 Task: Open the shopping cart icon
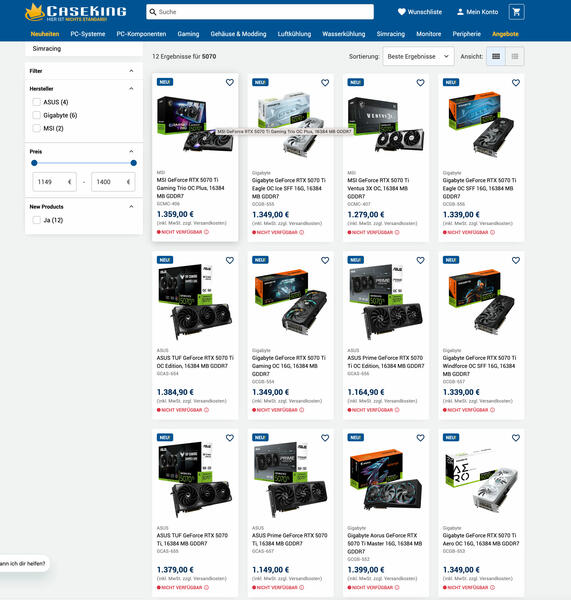[x=516, y=12]
